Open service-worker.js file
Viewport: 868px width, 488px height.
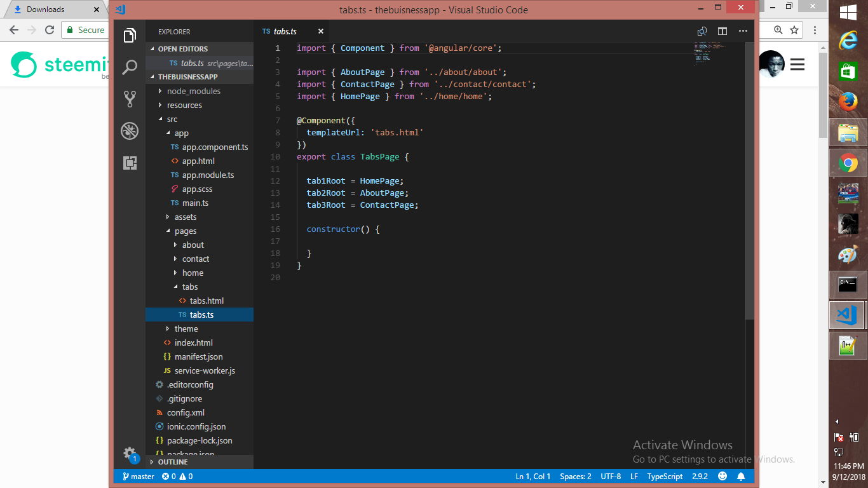coord(200,370)
